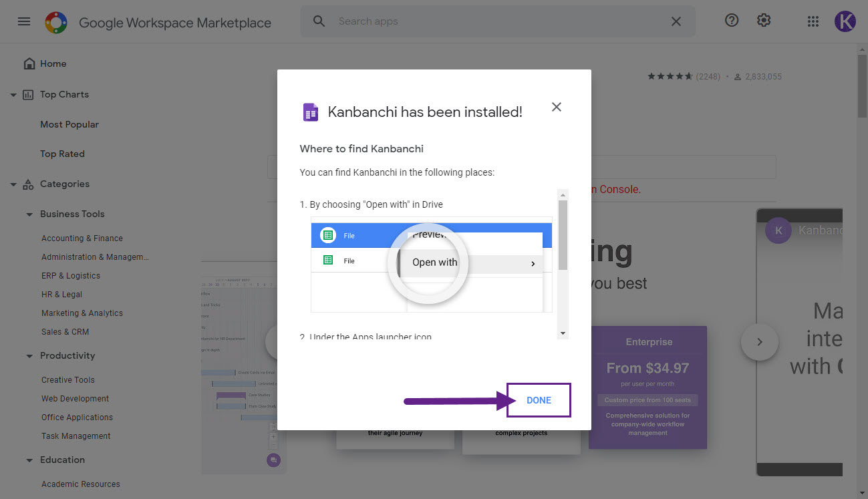
Task: Click the search magnifier icon
Action: [x=319, y=21]
